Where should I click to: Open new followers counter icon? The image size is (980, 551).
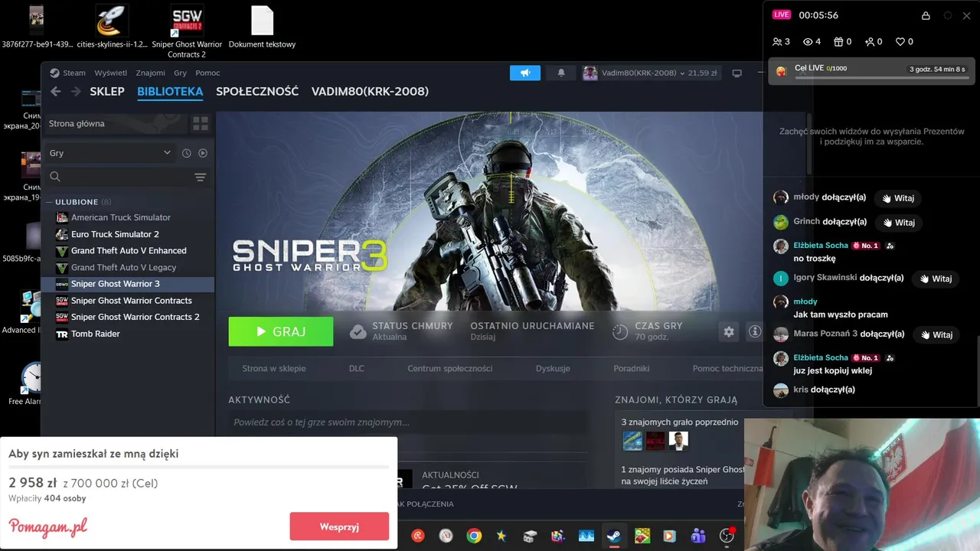pos(874,42)
